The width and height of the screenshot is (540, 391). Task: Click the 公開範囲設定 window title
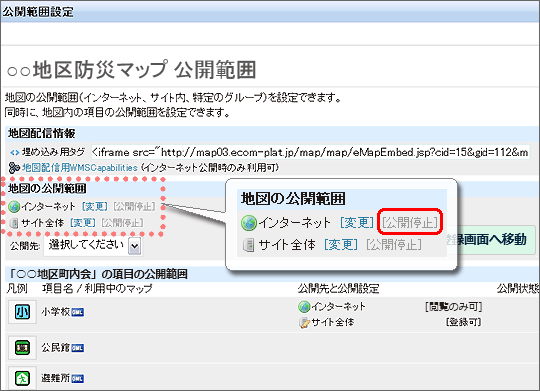[38, 12]
